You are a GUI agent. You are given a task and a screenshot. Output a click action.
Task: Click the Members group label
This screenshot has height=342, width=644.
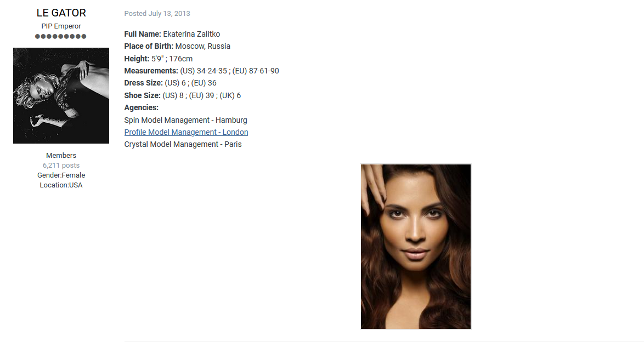point(61,156)
